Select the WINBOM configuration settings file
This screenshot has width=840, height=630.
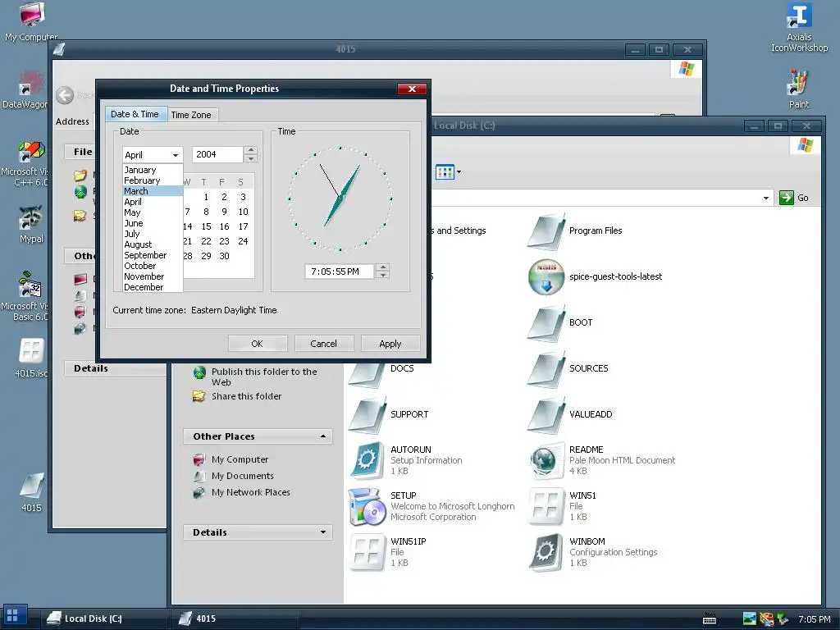(593, 552)
